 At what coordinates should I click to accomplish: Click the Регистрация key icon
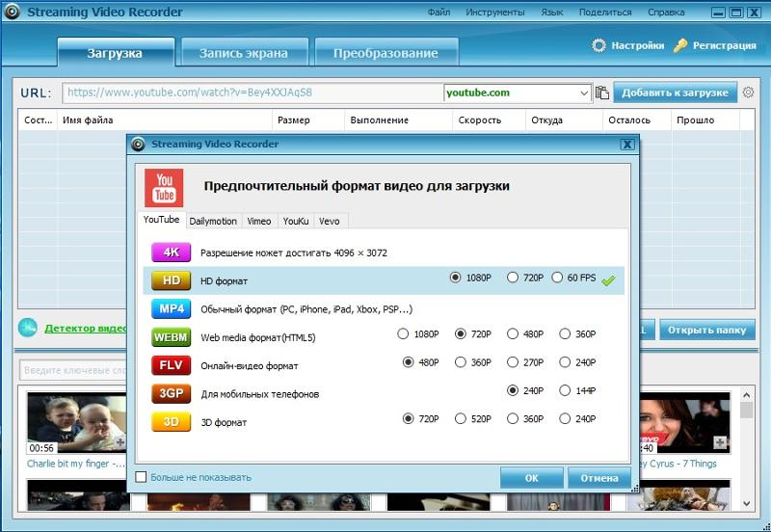[x=680, y=45]
